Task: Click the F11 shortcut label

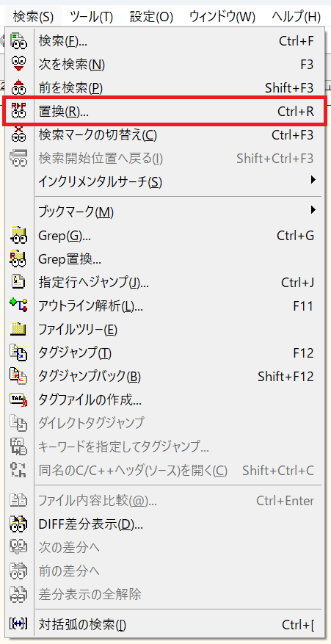Action: tap(304, 305)
